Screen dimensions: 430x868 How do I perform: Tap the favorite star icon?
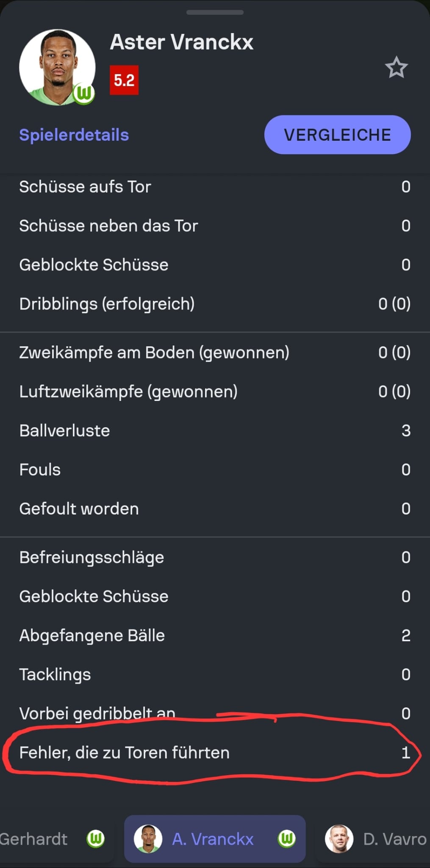coord(396,67)
